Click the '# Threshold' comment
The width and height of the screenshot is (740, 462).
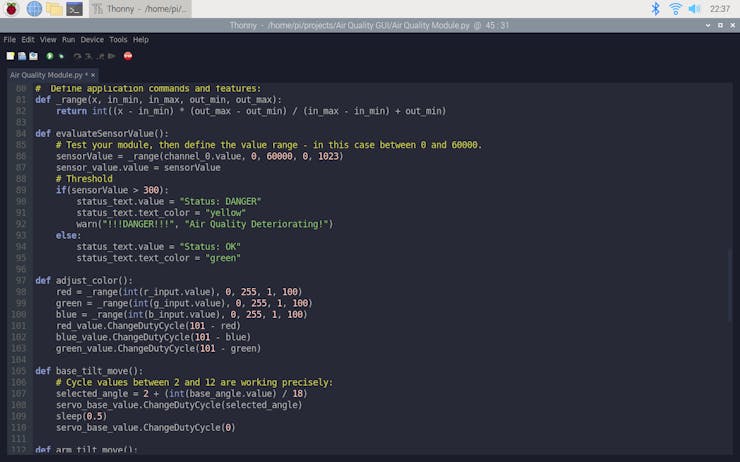(84, 179)
